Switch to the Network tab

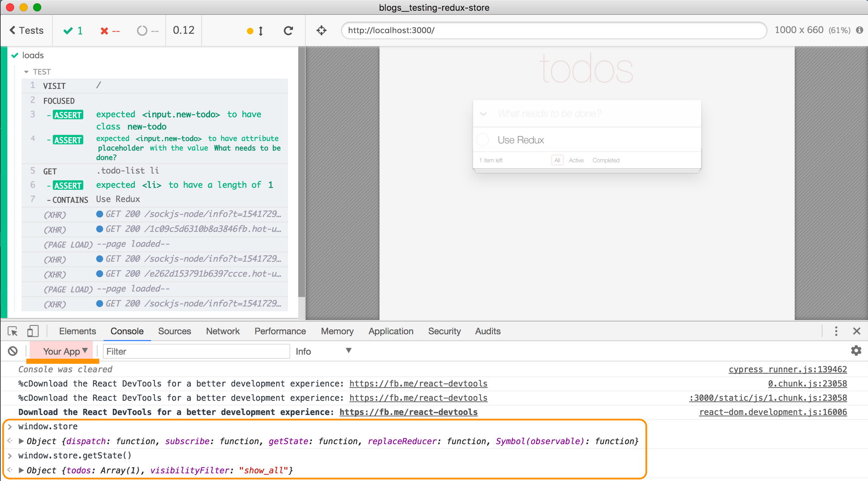pyautogui.click(x=223, y=331)
